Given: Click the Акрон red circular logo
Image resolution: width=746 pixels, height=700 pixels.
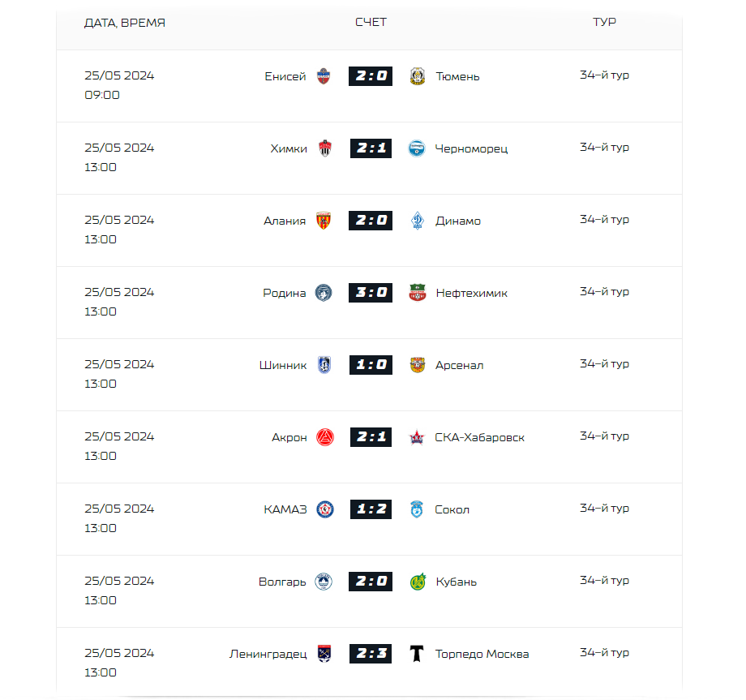Looking at the screenshot, I should coord(324,437).
